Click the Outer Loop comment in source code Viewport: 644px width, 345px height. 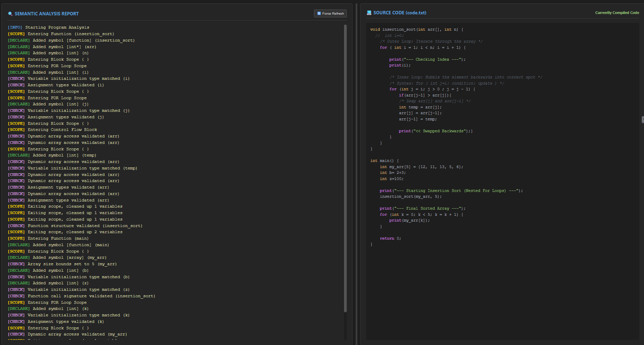pyautogui.click(x=431, y=42)
